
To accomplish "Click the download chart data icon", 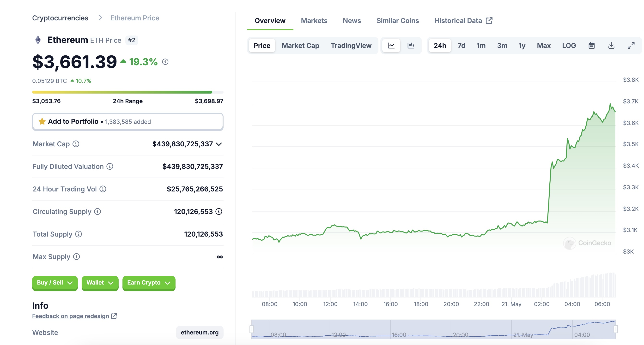I will [611, 46].
